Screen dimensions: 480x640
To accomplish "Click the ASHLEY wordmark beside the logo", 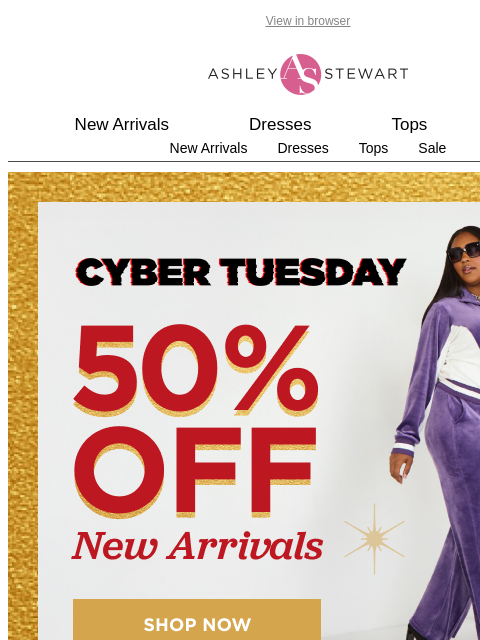I will coord(243,74).
